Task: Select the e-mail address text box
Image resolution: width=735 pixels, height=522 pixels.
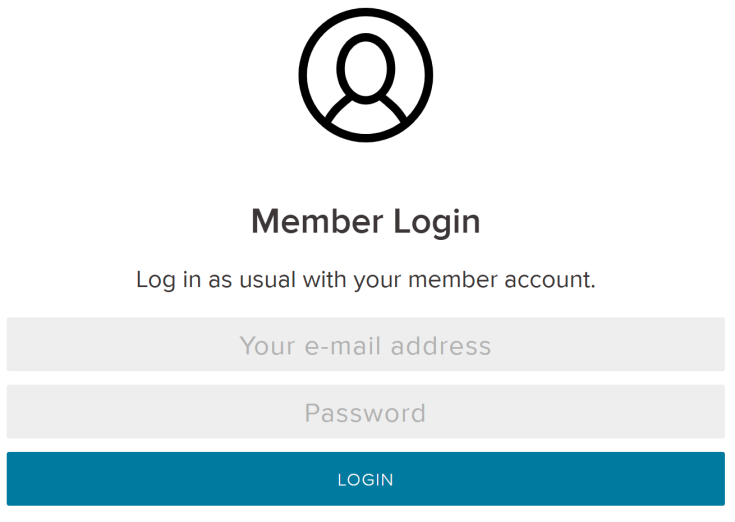Action: pyautogui.click(x=366, y=345)
